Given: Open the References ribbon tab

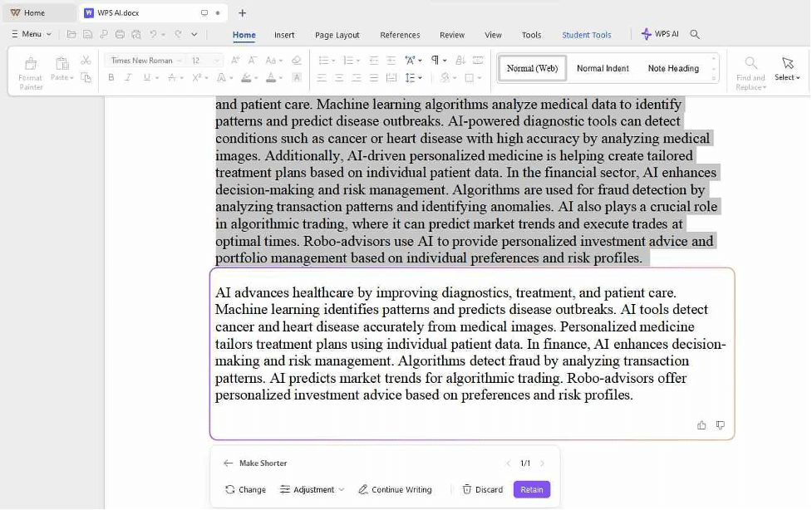Looking at the screenshot, I should [x=400, y=35].
